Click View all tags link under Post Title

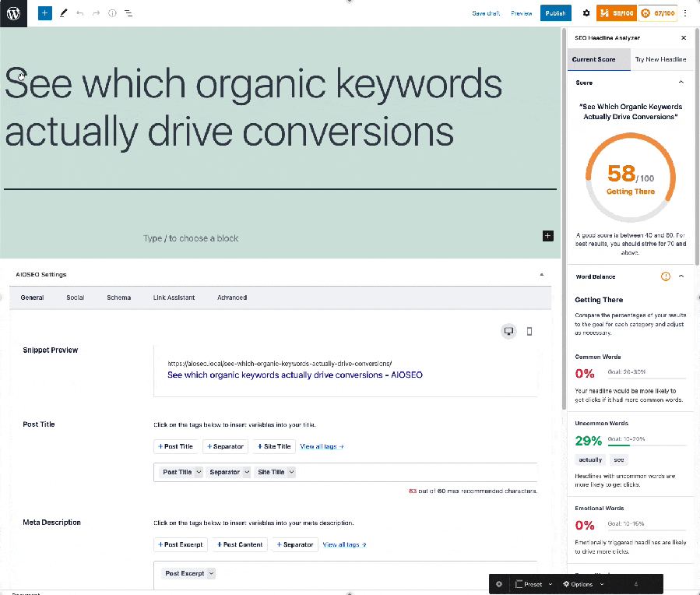click(322, 446)
